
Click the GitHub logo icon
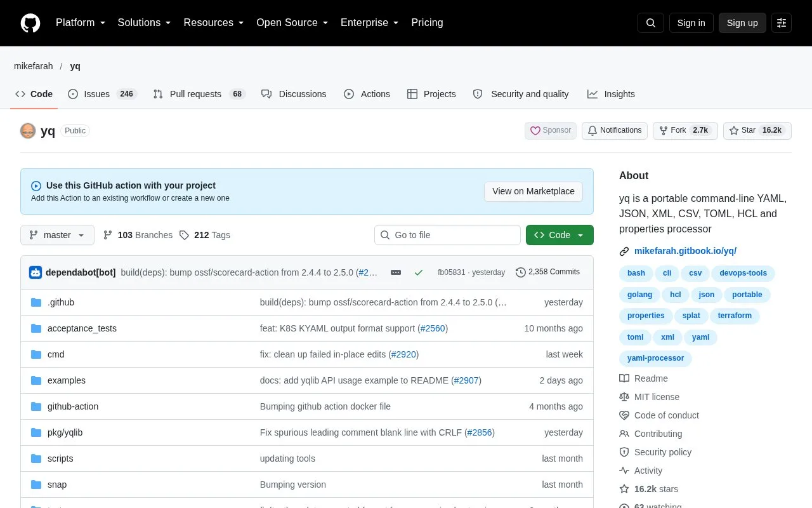click(30, 23)
